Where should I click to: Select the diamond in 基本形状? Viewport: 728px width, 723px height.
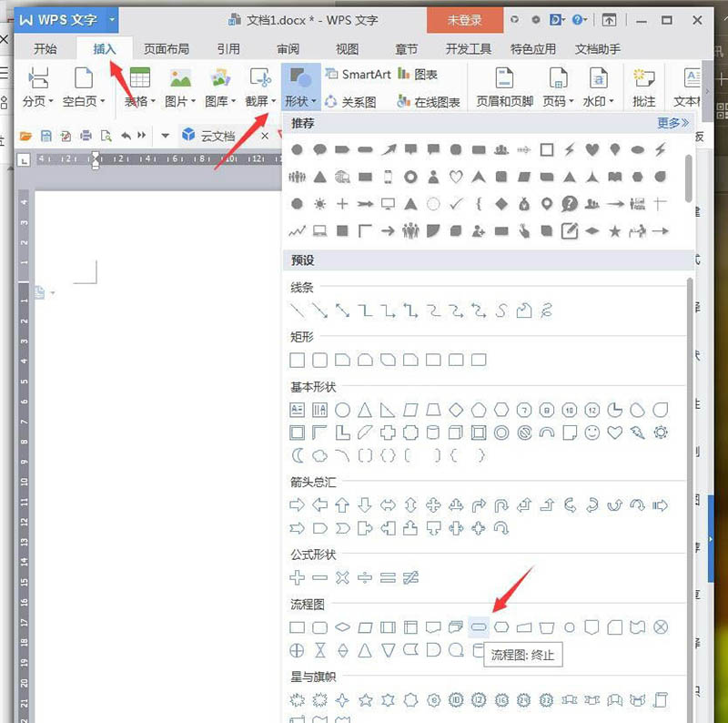[457, 410]
